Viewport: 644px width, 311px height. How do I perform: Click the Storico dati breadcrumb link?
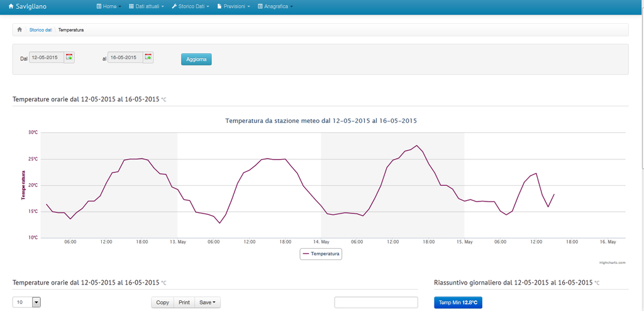tap(40, 30)
